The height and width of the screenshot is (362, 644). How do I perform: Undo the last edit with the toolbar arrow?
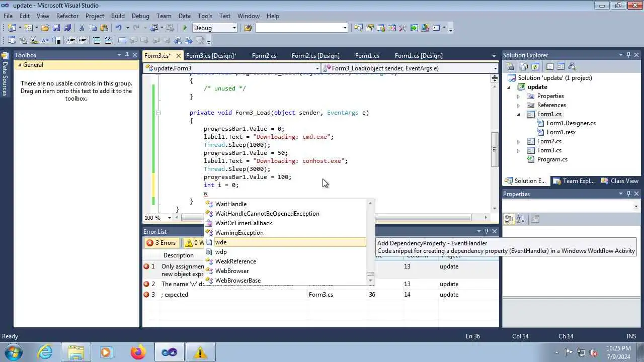(119, 28)
